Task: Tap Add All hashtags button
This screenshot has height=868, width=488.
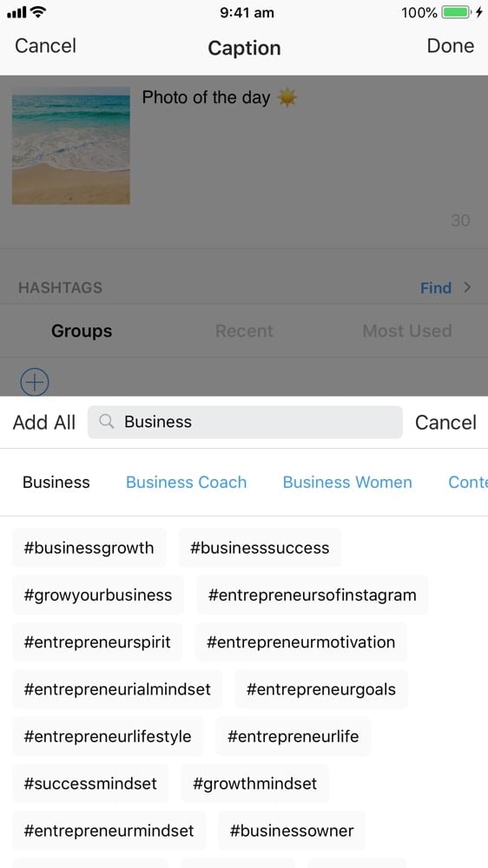Action: tap(44, 423)
